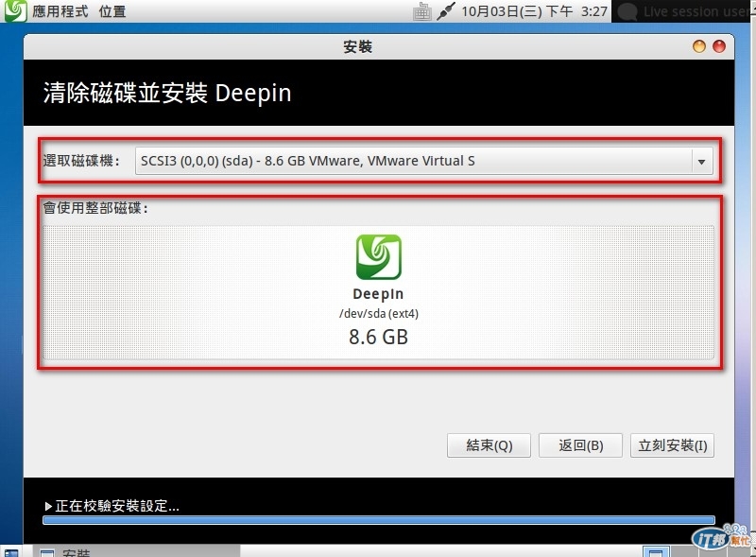Click the 清除磁碟並安裝 Deepin heading
Screen dimensions: 756x557
[167, 93]
